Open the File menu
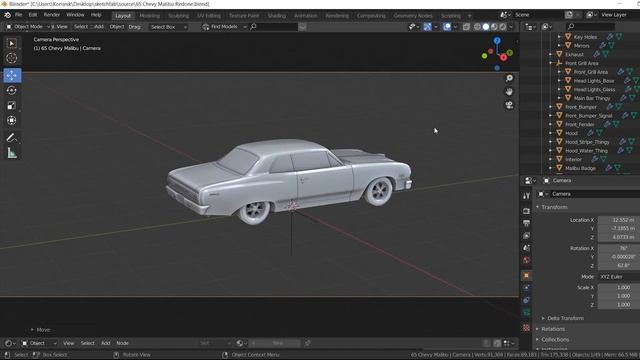The width and height of the screenshot is (640, 360). pyautogui.click(x=18, y=15)
